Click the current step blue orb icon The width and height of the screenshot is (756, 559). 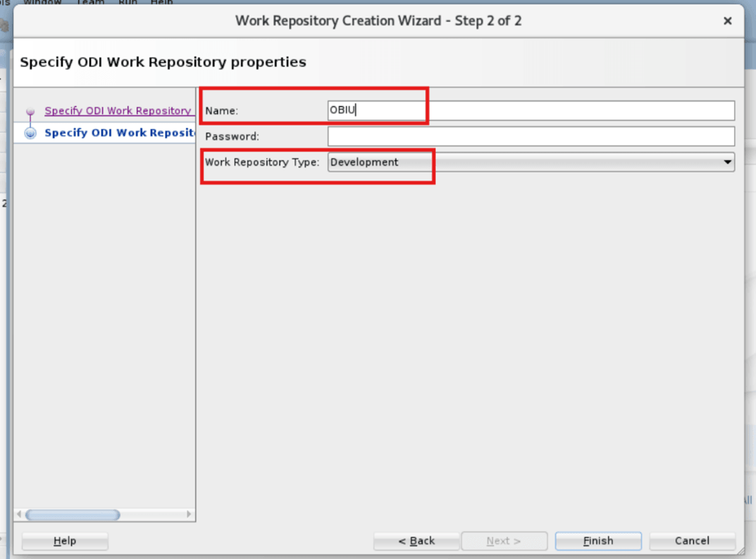[30, 132]
